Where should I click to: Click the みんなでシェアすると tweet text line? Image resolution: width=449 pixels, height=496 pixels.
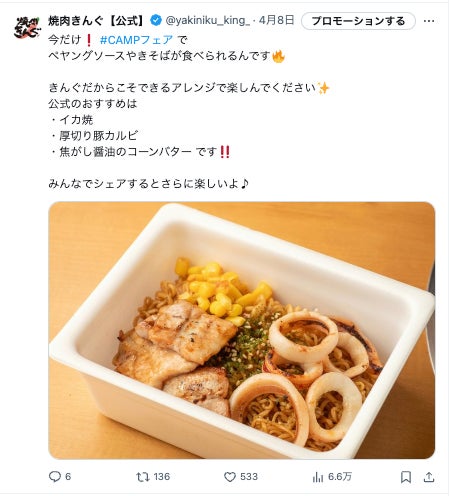[149, 183]
